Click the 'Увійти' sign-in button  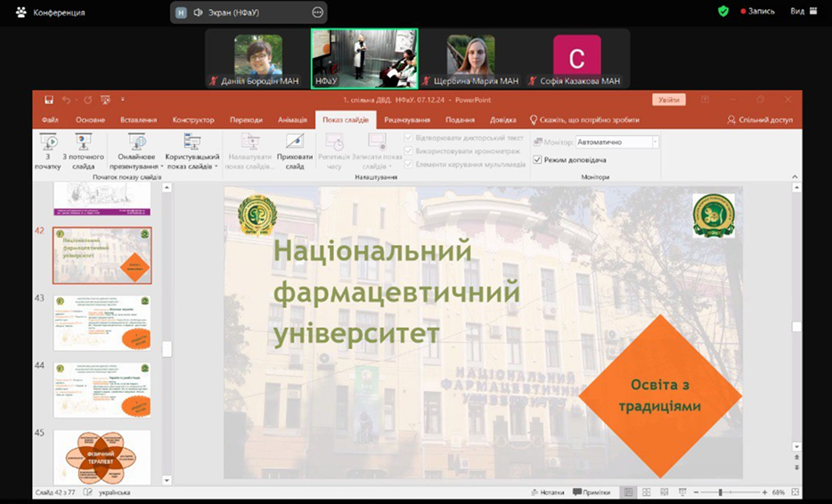tap(669, 100)
